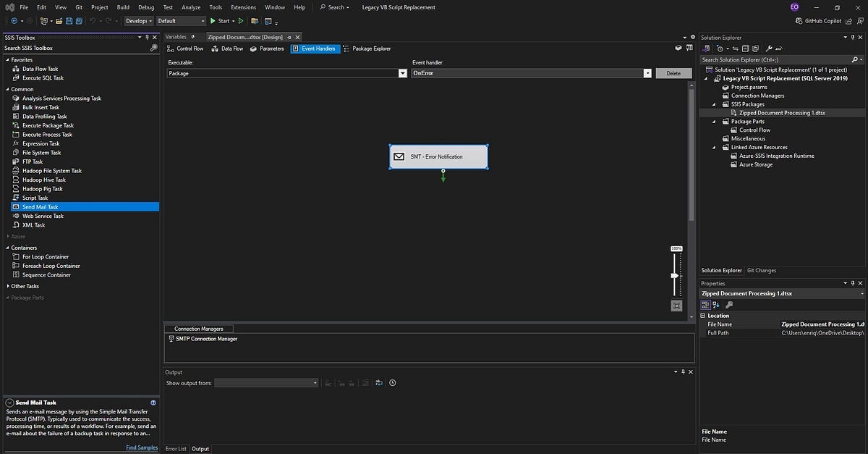Collapse the Location property category
The width and height of the screenshot is (868, 454).
click(x=703, y=316)
